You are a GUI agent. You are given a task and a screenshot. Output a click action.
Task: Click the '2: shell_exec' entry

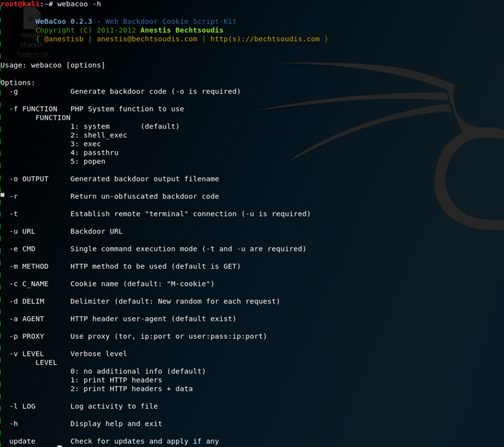tap(99, 135)
